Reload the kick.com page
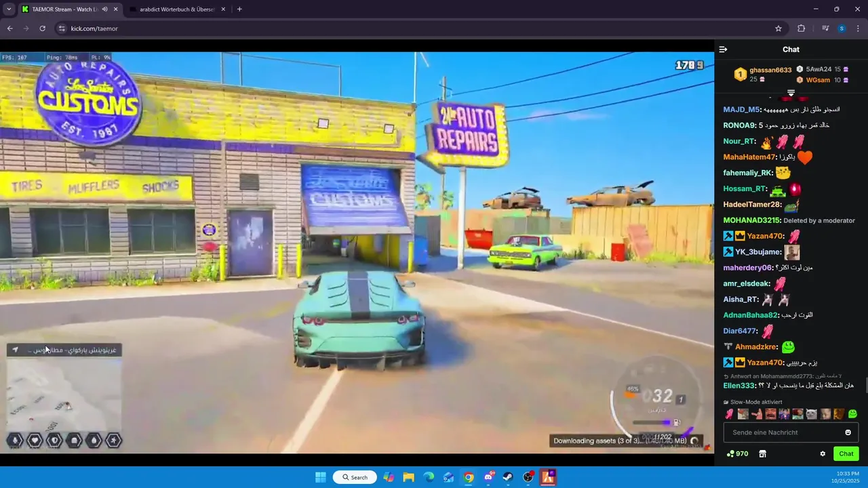868x488 pixels. (x=42, y=28)
